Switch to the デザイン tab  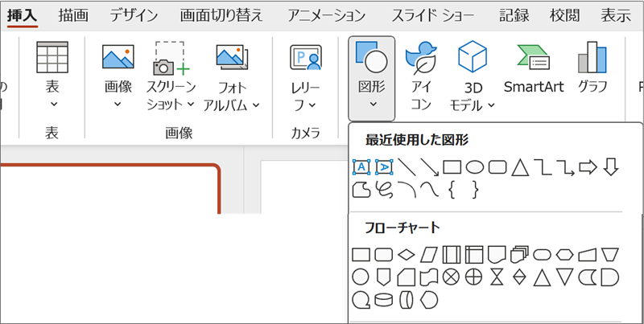click(x=134, y=14)
